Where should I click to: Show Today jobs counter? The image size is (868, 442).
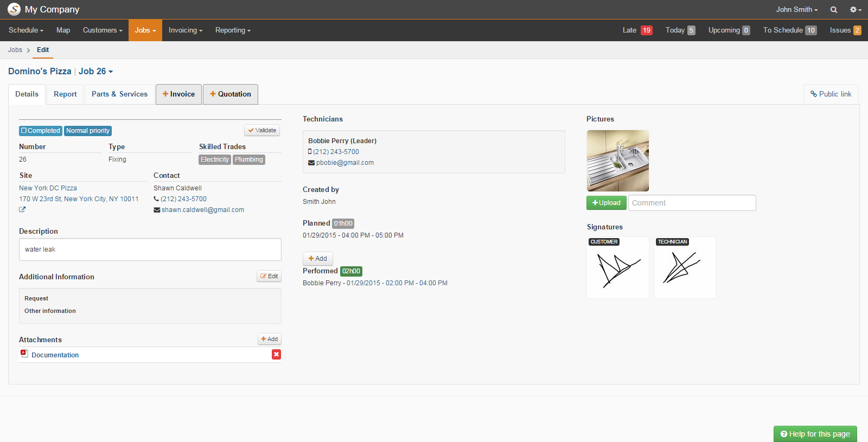pos(680,30)
